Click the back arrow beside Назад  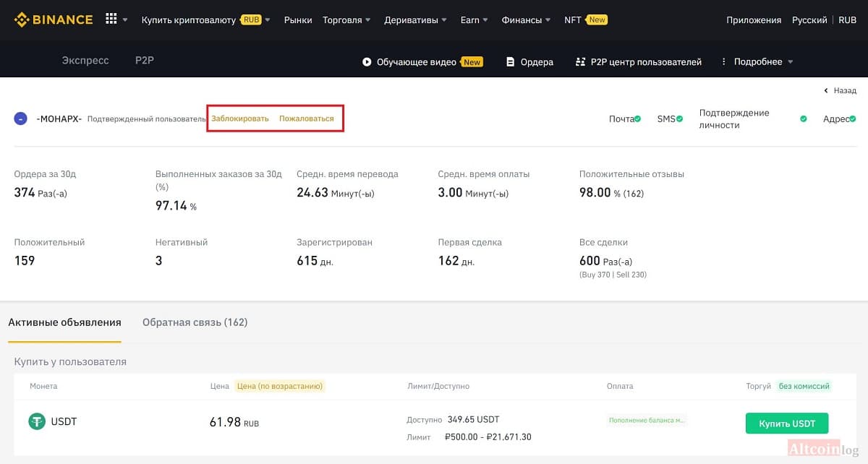(826, 91)
